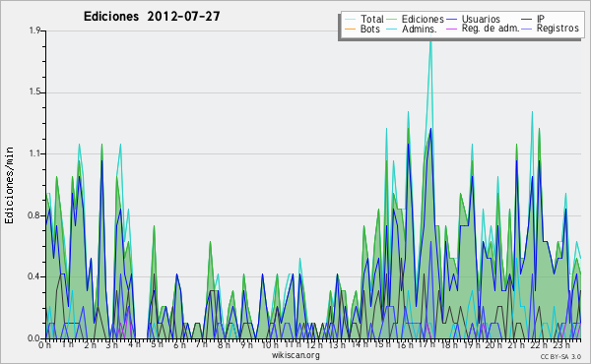The image size is (591, 364).
Task: Click the '12 h' x-axis label
Action: (x=314, y=344)
